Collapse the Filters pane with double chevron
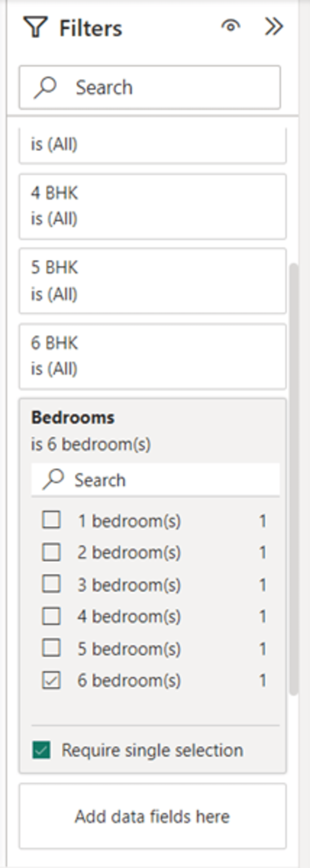The height and width of the screenshot is (868, 310). pos(274,26)
